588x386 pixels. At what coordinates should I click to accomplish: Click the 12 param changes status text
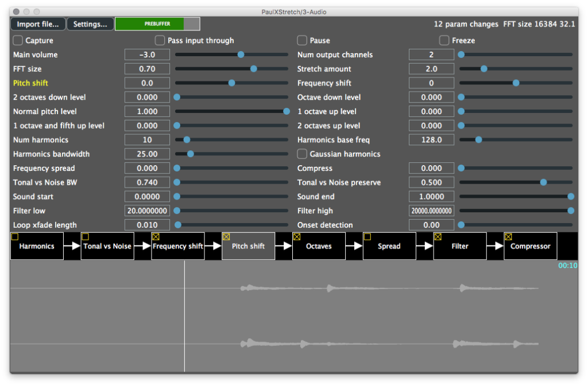click(x=466, y=24)
